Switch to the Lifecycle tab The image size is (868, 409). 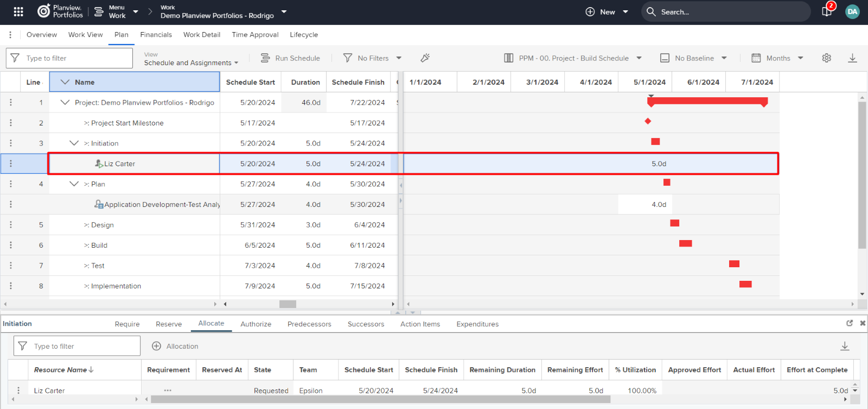(x=304, y=35)
